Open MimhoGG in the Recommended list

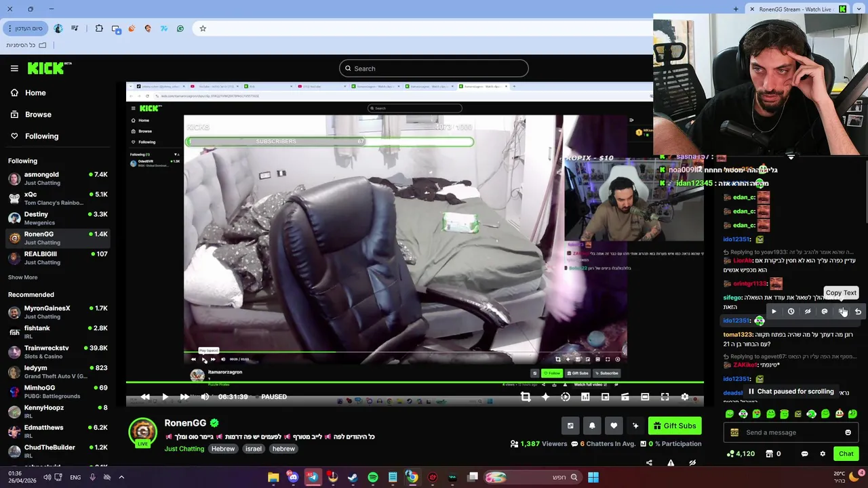[58, 392]
